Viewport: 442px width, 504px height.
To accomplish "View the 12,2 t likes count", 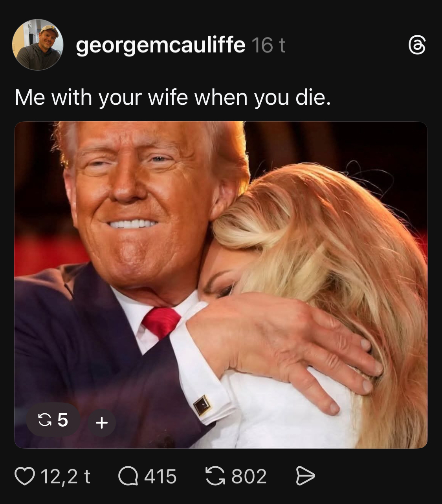I will click(65, 477).
